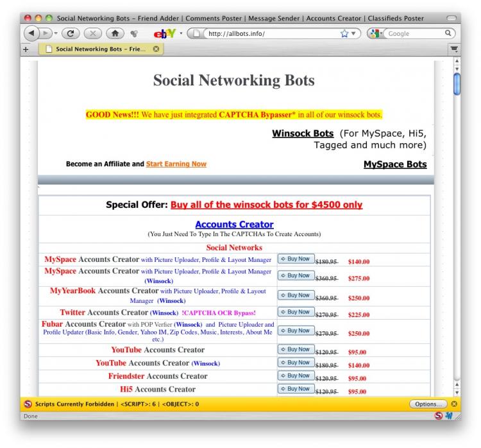Click the NoScript Options button

click(428, 404)
